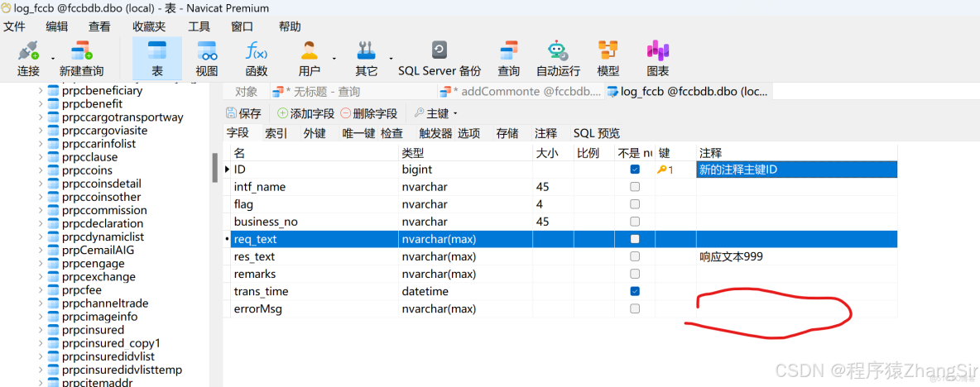Click the 添加字段 (Add Field) button
This screenshot has width=980, height=387.
pos(306,113)
